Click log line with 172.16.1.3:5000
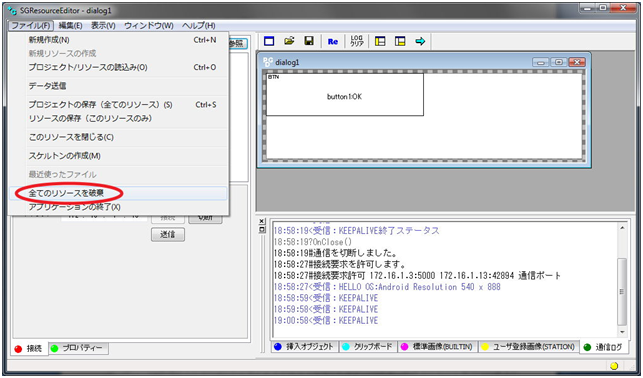The height and width of the screenshot is (378, 643). (x=417, y=276)
